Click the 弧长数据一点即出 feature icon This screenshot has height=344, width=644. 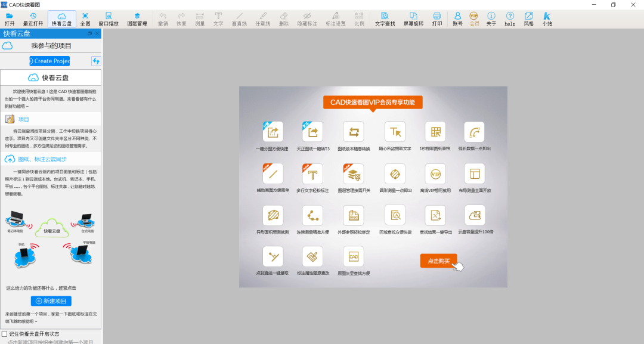click(x=475, y=132)
